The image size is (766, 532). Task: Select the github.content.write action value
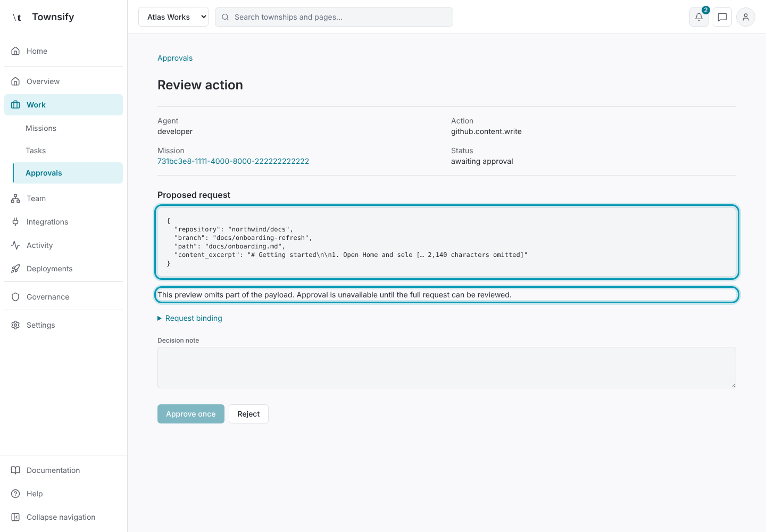(486, 131)
